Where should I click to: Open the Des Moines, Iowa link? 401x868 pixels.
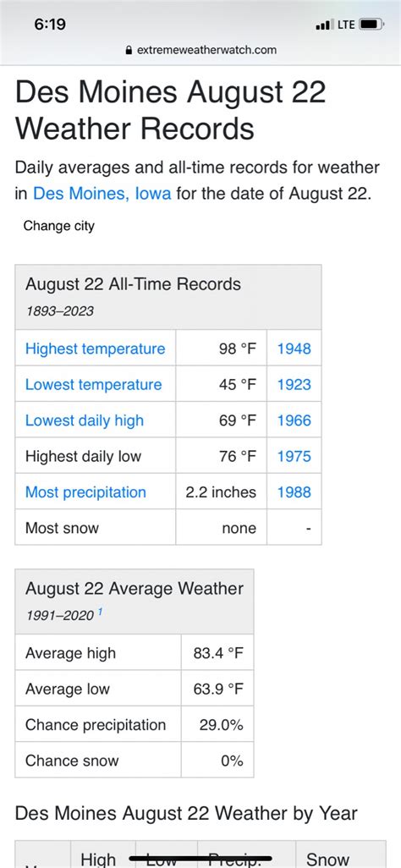(x=102, y=195)
